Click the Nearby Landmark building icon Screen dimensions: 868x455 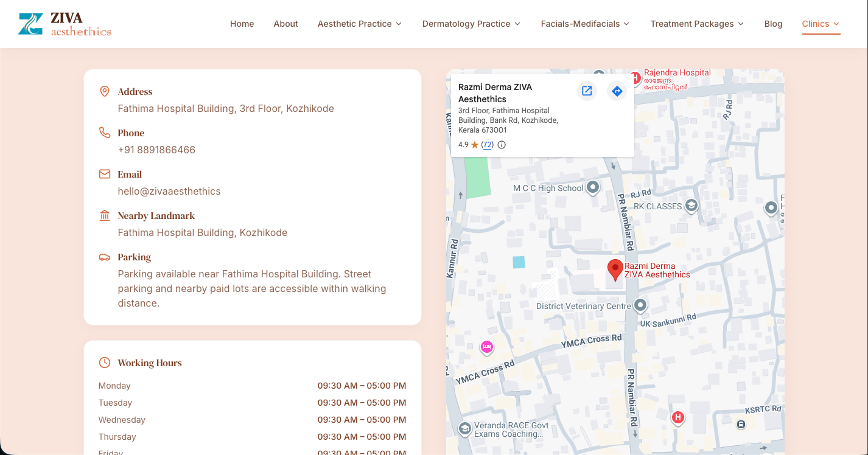[x=105, y=215]
